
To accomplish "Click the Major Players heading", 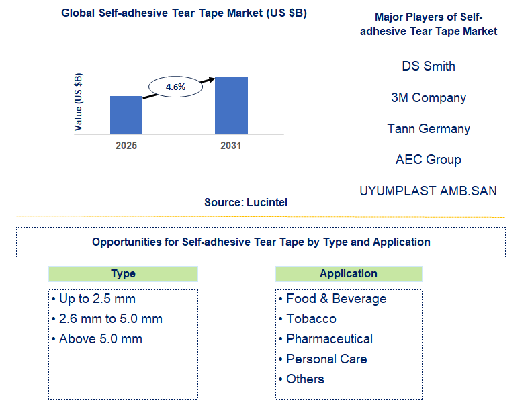I will point(429,24).
